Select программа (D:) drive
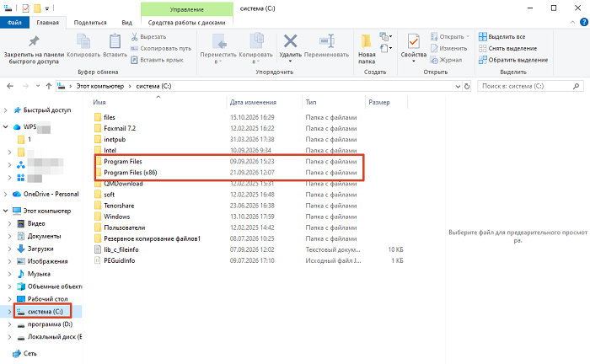Screen dimensions: 590x364 tap(50, 324)
